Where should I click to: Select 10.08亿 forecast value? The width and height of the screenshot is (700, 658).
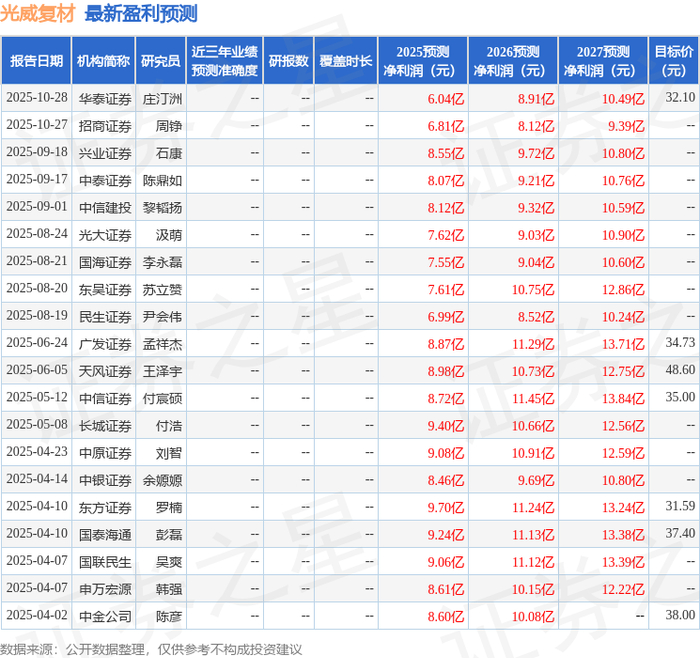coord(533,616)
